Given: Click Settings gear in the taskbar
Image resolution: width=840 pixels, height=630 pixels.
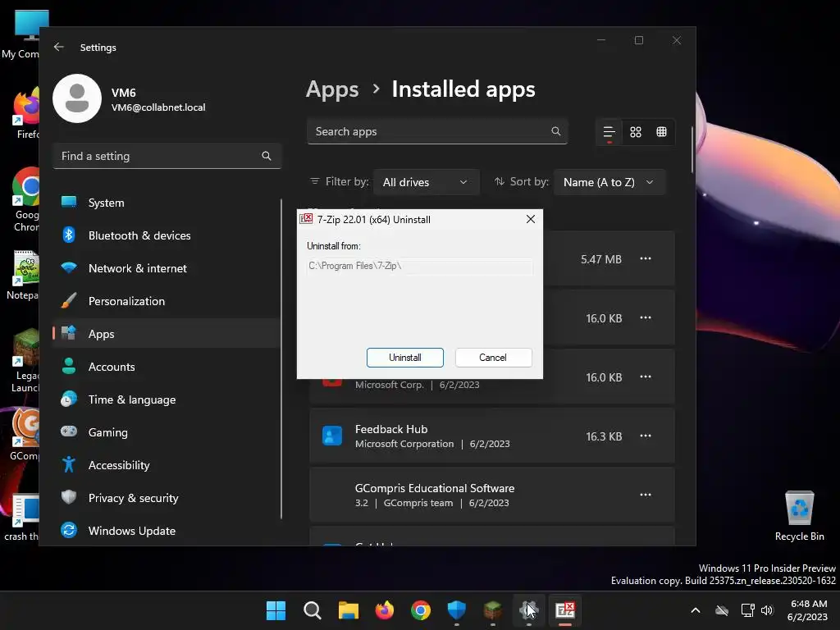Looking at the screenshot, I should pyautogui.click(x=529, y=610).
